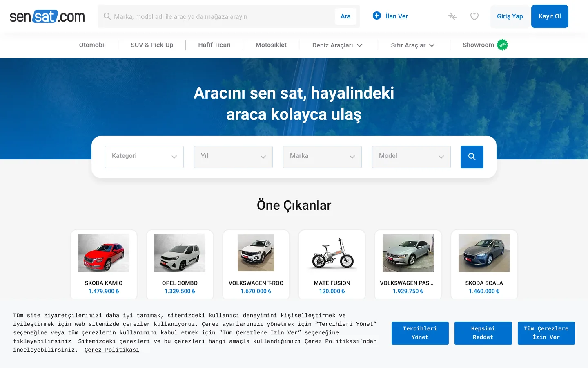588x368 pixels.
Task: Click the 1.339.500 ₺ price
Action: 180,291
